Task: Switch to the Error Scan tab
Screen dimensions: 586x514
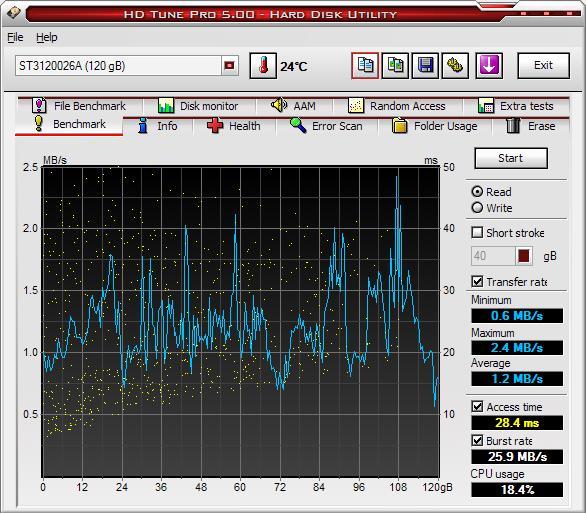Action: [327, 126]
